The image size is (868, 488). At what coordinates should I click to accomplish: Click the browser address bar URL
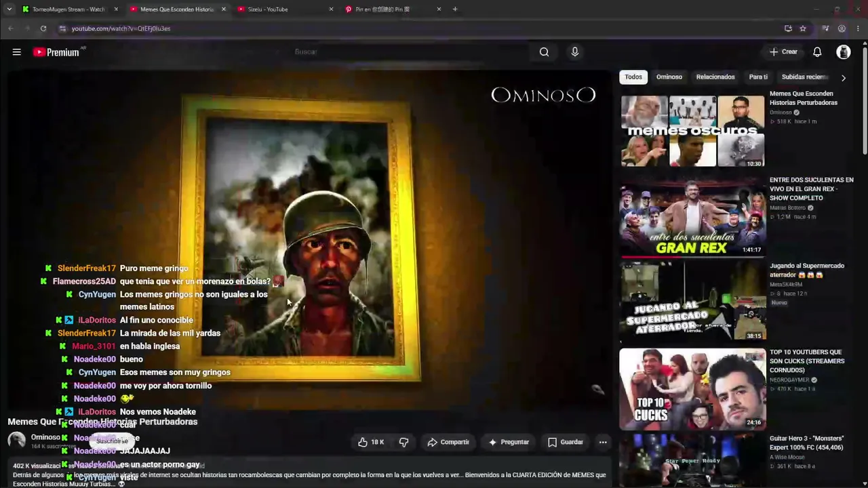tap(121, 28)
